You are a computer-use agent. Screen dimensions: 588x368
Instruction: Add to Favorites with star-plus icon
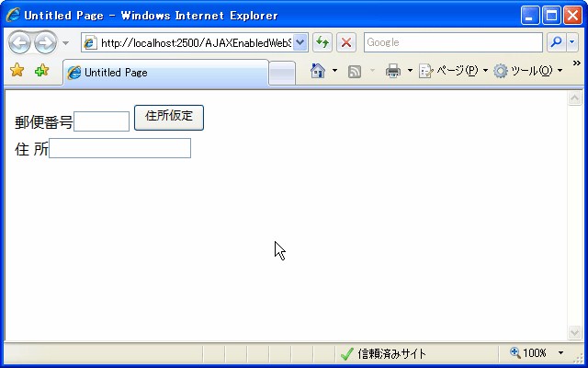[x=41, y=70]
